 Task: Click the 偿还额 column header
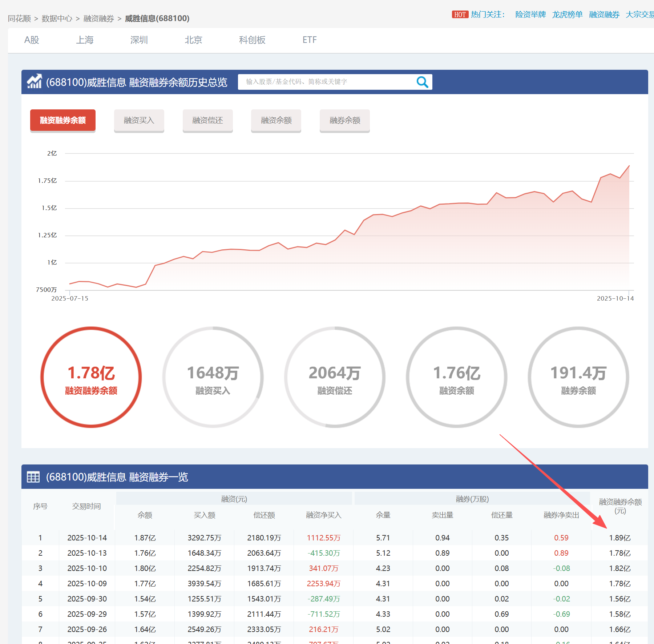coord(264,515)
